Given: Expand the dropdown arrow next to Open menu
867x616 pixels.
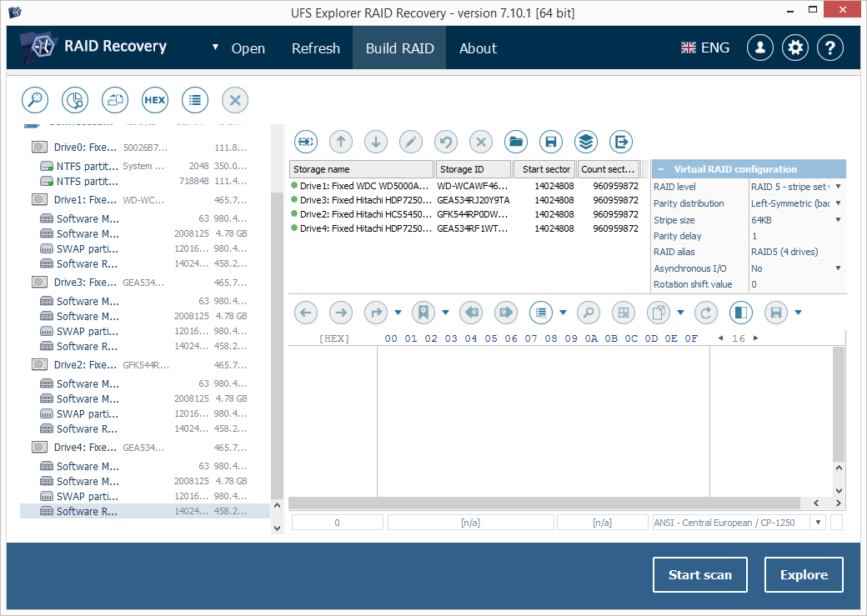Looking at the screenshot, I should [x=216, y=48].
